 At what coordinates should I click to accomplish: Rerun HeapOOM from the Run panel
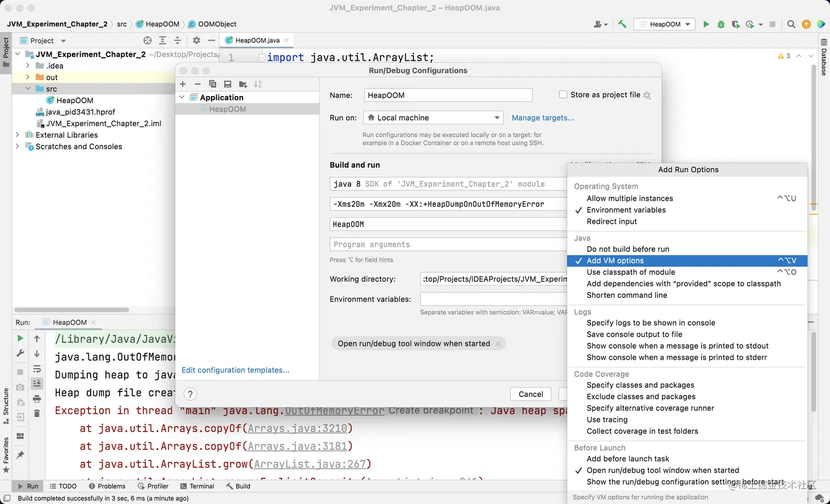20,338
